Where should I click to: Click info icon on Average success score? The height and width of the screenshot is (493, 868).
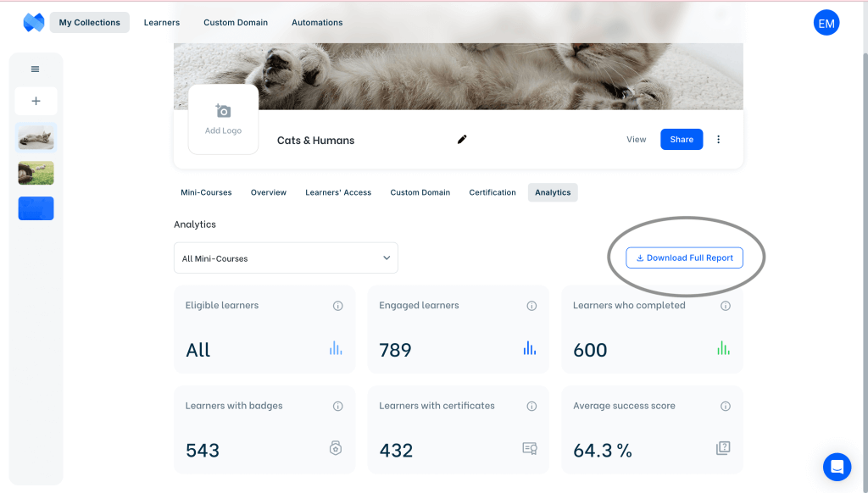click(726, 407)
